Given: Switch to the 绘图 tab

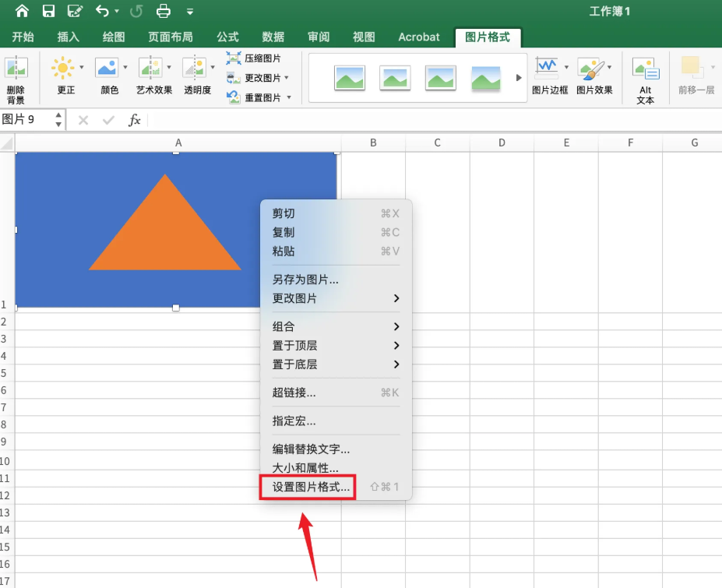Looking at the screenshot, I should tap(114, 37).
